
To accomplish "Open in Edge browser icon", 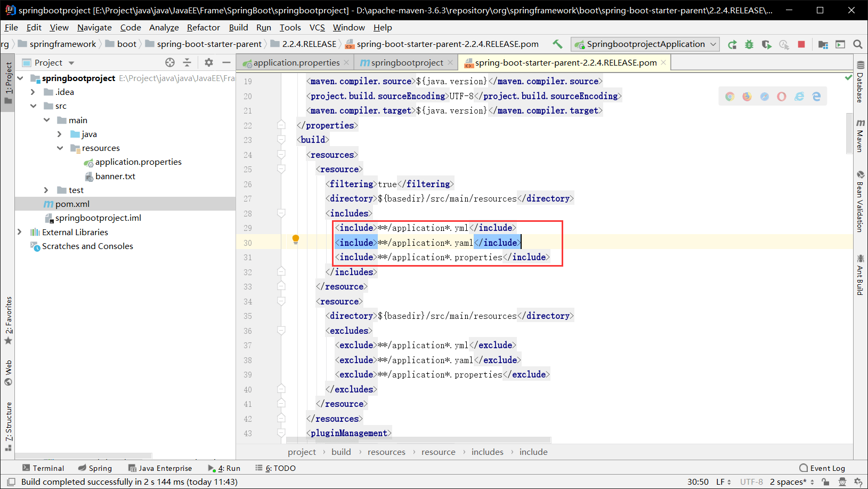I will click(816, 97).
